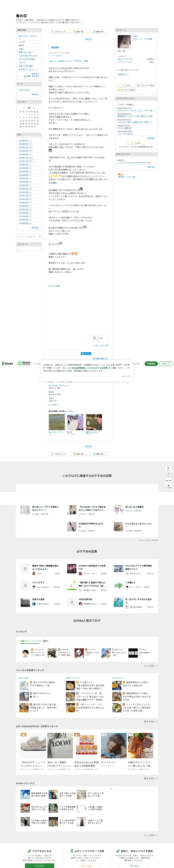Open the flower field image thumbnail
Screen dimensions: 174x868
pyautogui.click(x=57, y=422)
